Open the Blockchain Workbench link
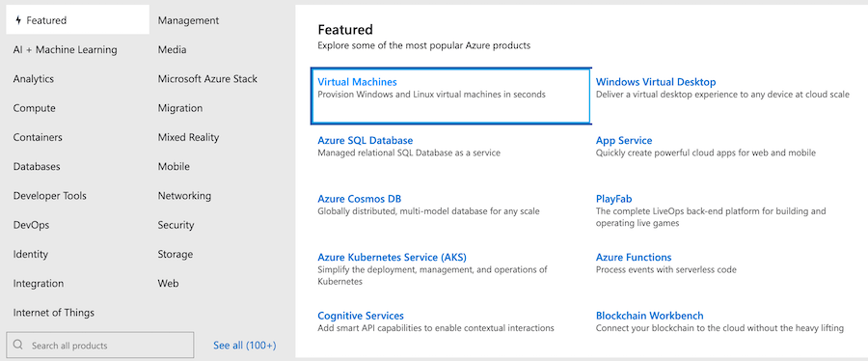The width and height of the screenshot is (868, 361). click(650, 316)
